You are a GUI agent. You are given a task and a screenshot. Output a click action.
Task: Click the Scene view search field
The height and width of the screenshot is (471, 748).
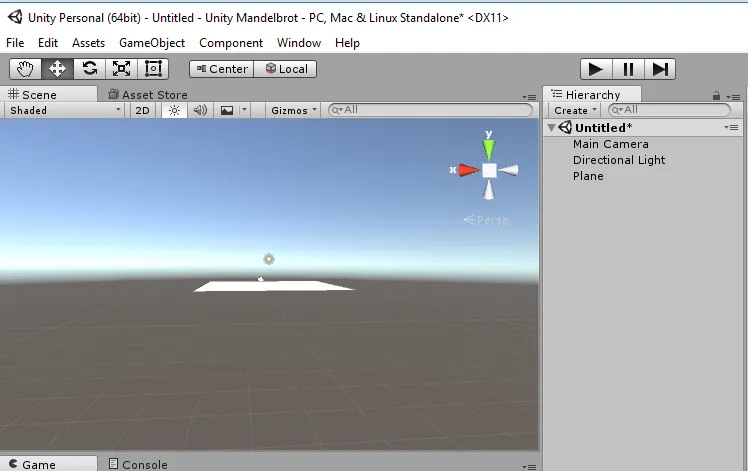click(430, 110)
